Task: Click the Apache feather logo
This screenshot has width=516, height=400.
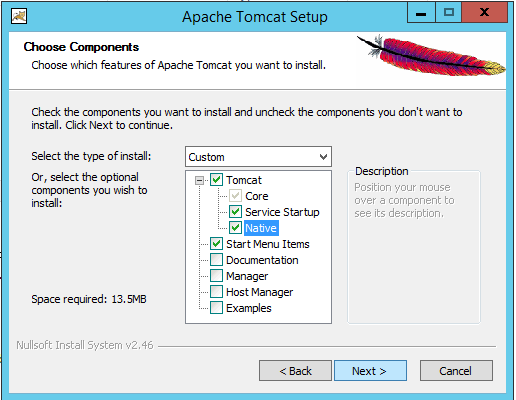Action: click(432, 55)
